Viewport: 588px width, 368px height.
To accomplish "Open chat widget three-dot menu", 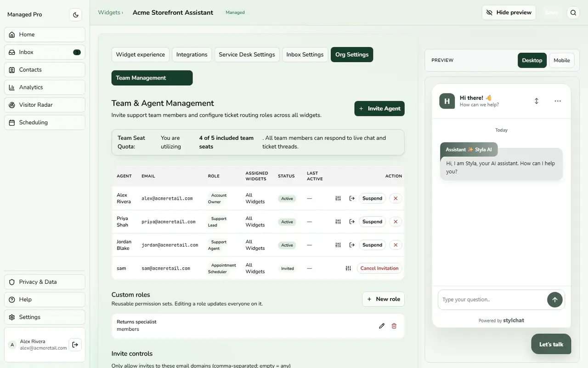I will 558,101.
